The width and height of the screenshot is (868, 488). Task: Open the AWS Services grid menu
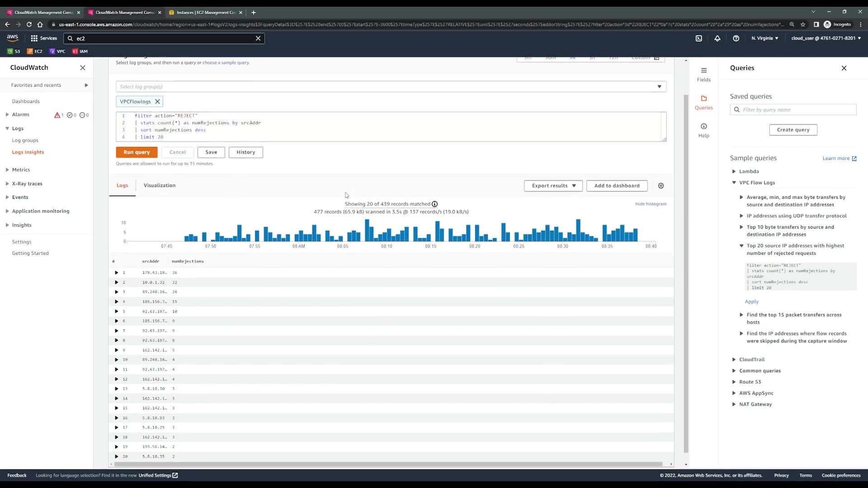pyautogui.click(x=43, y=38)
